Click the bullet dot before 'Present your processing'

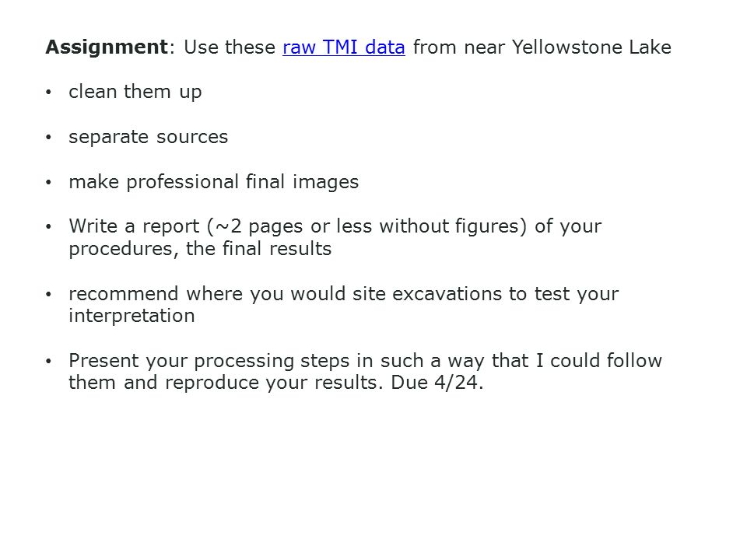coord(48,362)
